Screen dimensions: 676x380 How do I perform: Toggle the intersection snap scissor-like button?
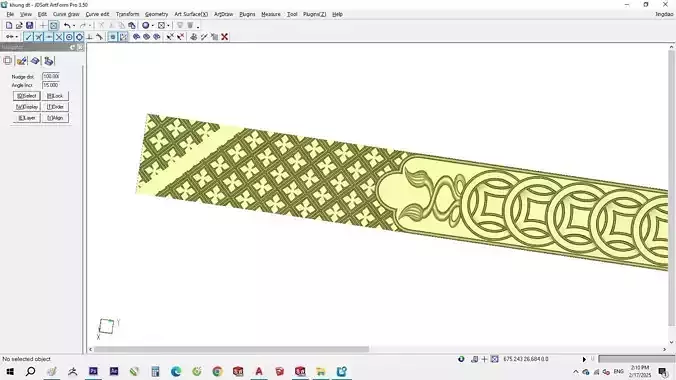[x=39, y=37]
